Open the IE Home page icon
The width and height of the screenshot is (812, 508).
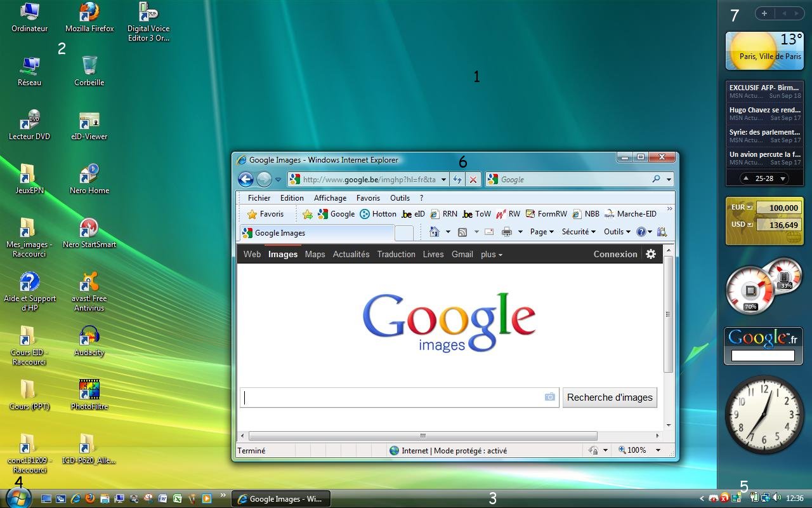point(434,232)
